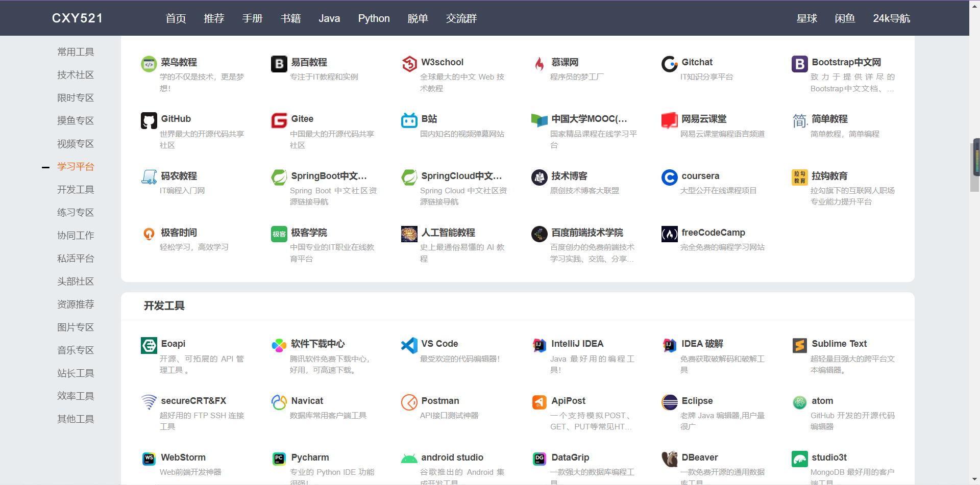Open the 推荐 navigation item
The height and width of the screenshot is (485, 980).
[214, 18]
